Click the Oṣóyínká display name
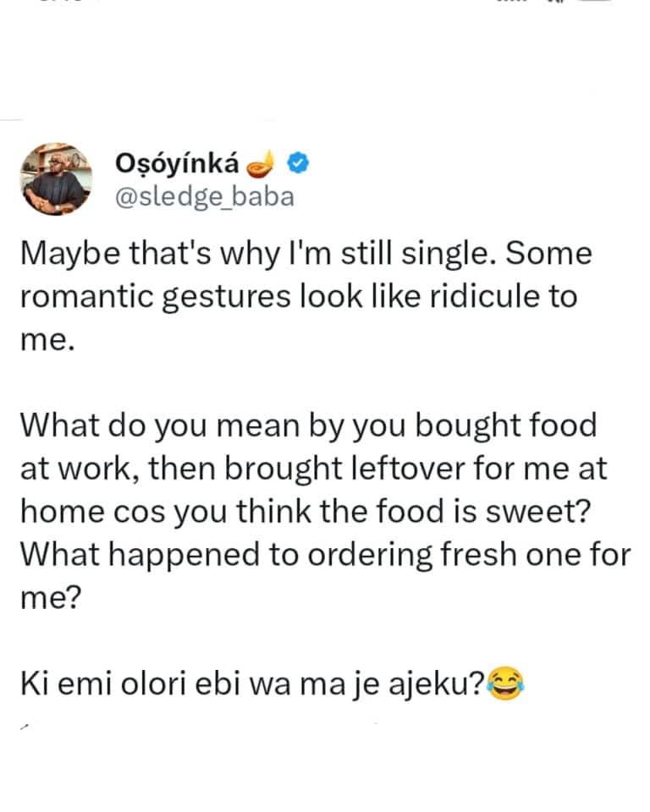This screenshot has width=650, height=812. tap(176, 162)
